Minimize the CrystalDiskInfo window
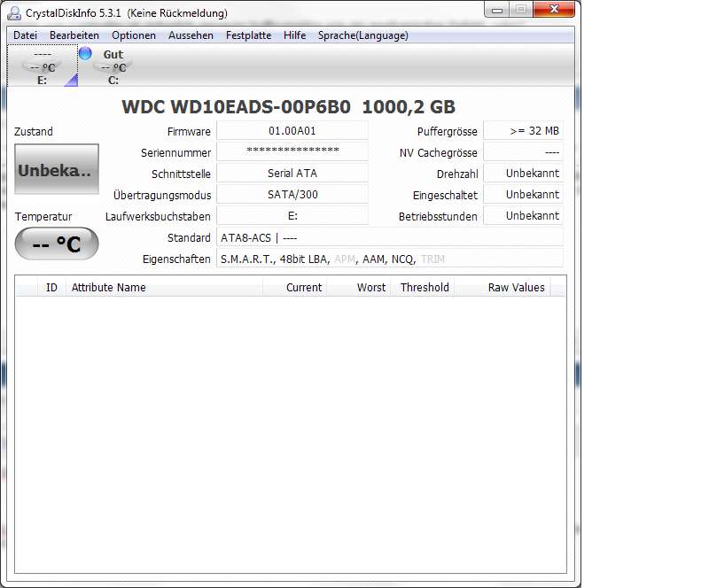Image resolution: width=709 pixels, height=588 pixels. [x=497, y=10]
